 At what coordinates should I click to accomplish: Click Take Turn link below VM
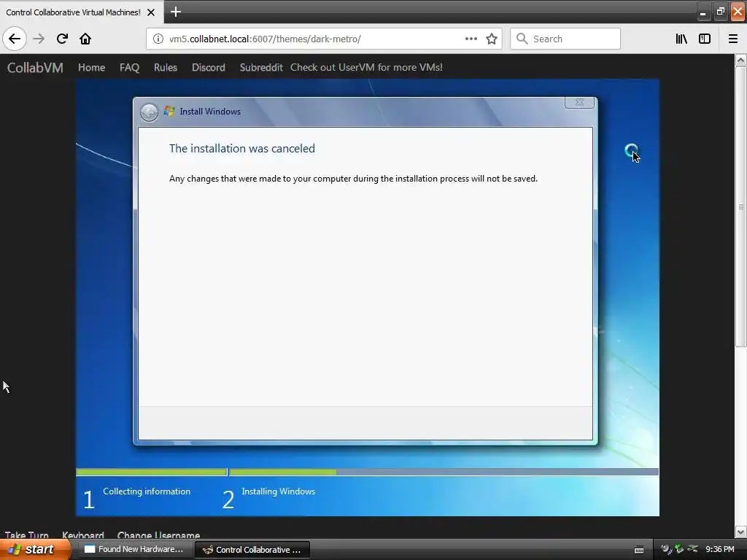click(x=27, y=534)
